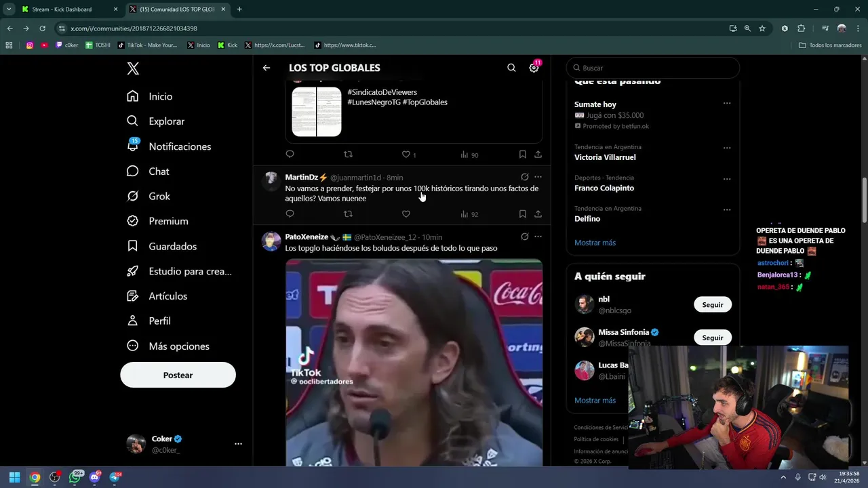Search within LOS TOP GLOBALES community

point(511,68)
